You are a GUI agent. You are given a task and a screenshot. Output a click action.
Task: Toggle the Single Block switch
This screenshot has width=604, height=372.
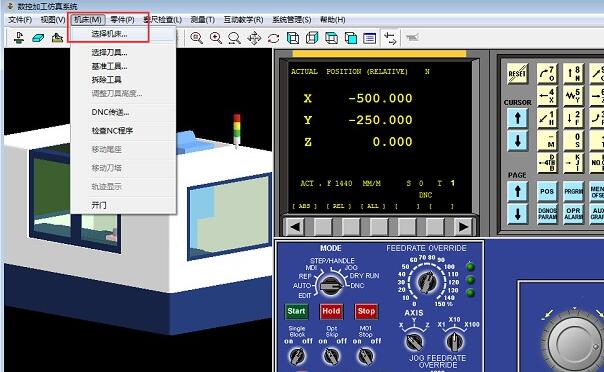click(x=297, y=356)
